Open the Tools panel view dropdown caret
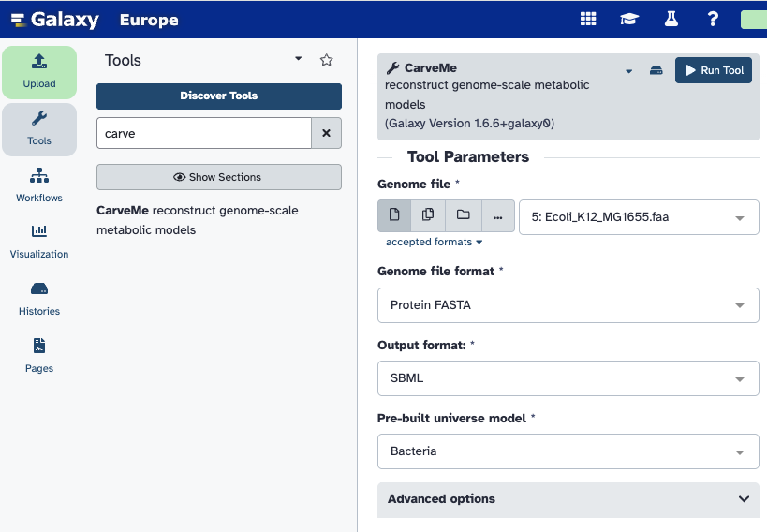The width and height of the screenshot is (767, 532). coord(298,59)
